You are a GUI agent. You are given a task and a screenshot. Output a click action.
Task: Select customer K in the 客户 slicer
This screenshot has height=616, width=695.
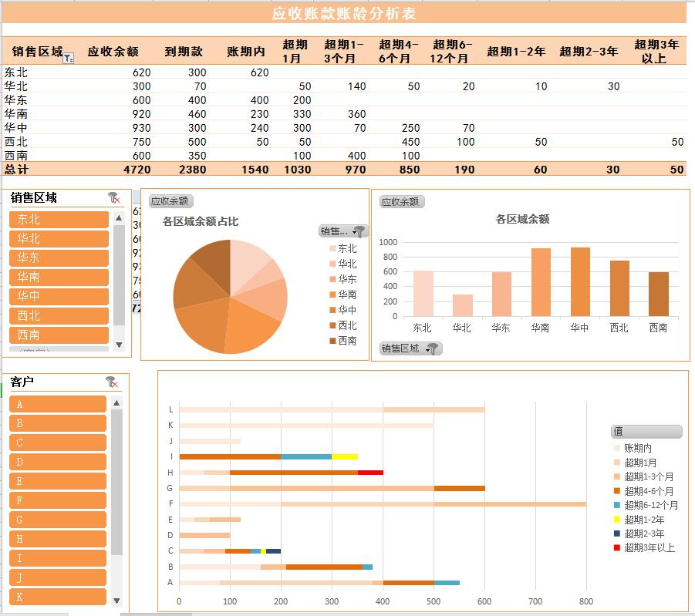point(56,596)
